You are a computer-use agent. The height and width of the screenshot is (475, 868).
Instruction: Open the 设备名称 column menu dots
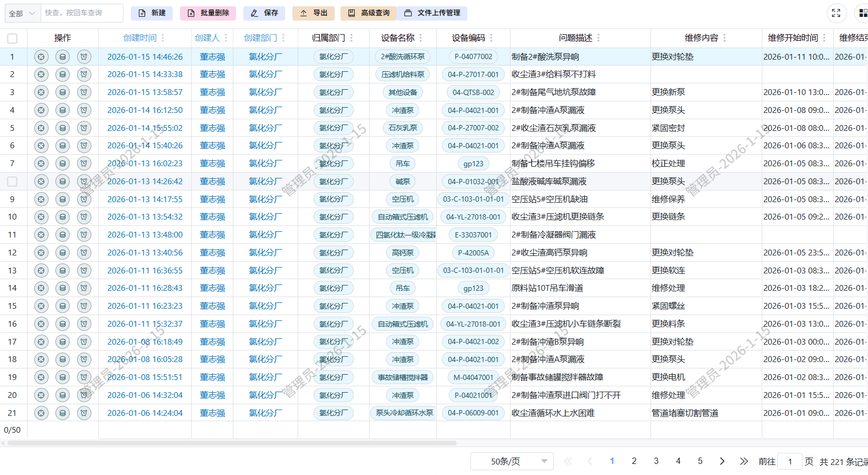(421, 38)
